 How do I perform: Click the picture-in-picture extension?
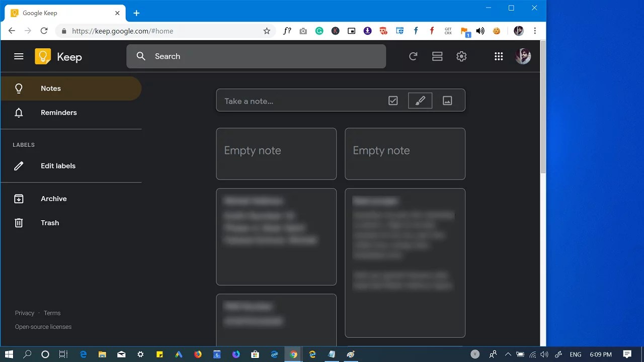(x=351, y=31)
